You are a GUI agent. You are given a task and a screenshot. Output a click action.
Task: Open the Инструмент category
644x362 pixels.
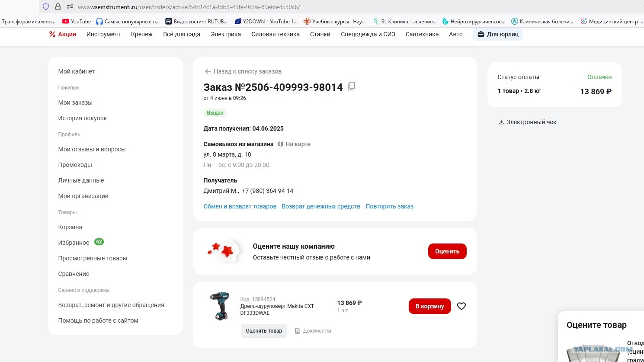click(x=103, y=34)
